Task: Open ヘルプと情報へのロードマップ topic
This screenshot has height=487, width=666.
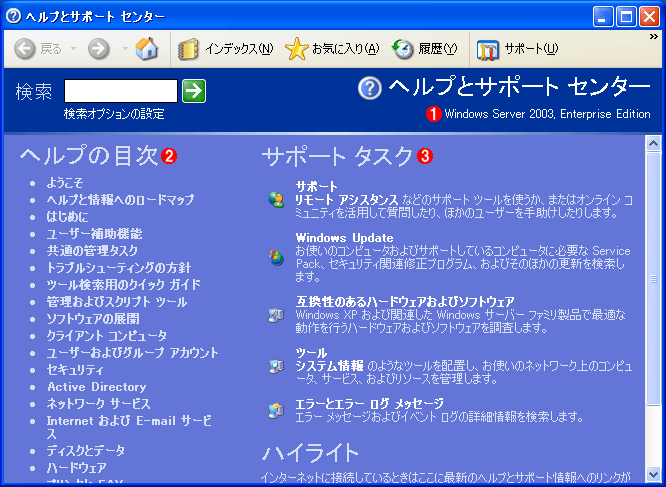Action: (121, 200)
